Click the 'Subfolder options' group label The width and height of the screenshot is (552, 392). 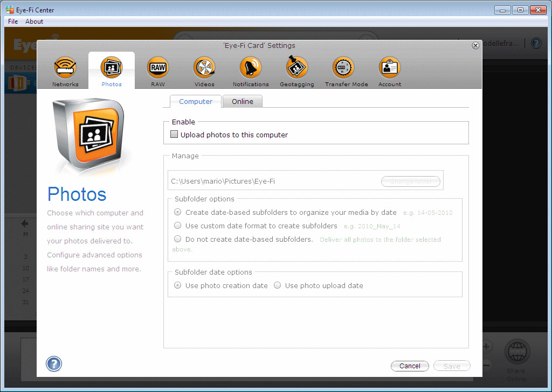(204, 199)
